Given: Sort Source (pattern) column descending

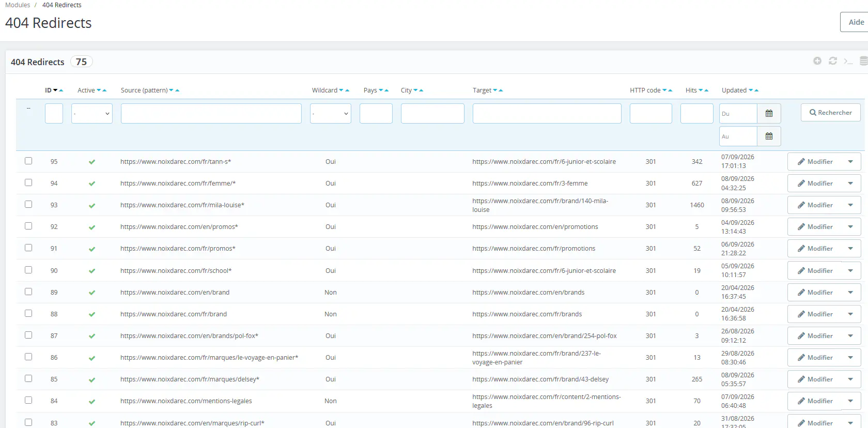Looking at the screenshot, I should [x=171, y=90].
